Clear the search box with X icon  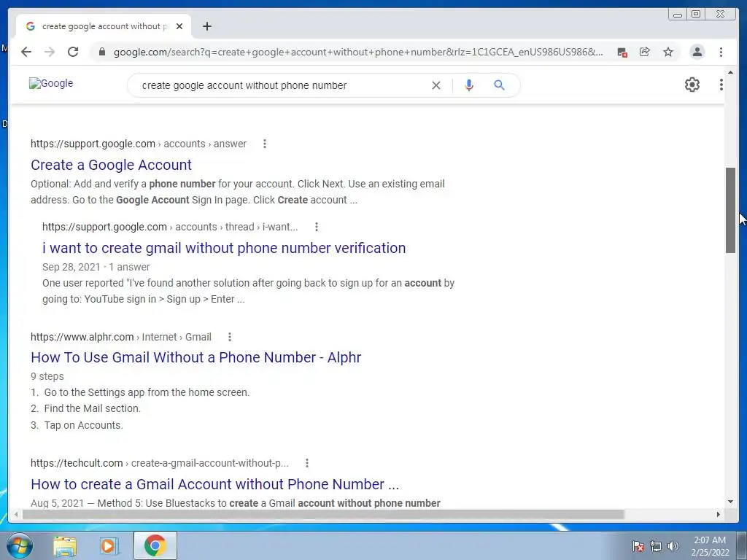point(436,85)
